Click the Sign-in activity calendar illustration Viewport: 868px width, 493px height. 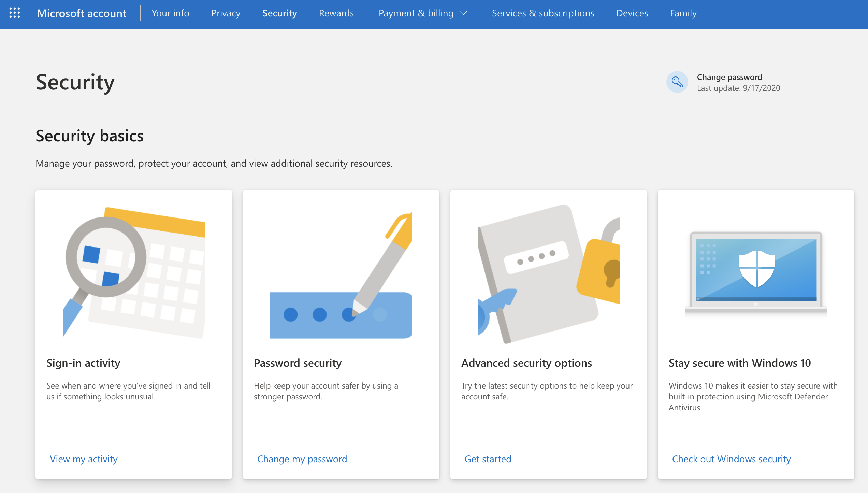click(x=134, y=272)
